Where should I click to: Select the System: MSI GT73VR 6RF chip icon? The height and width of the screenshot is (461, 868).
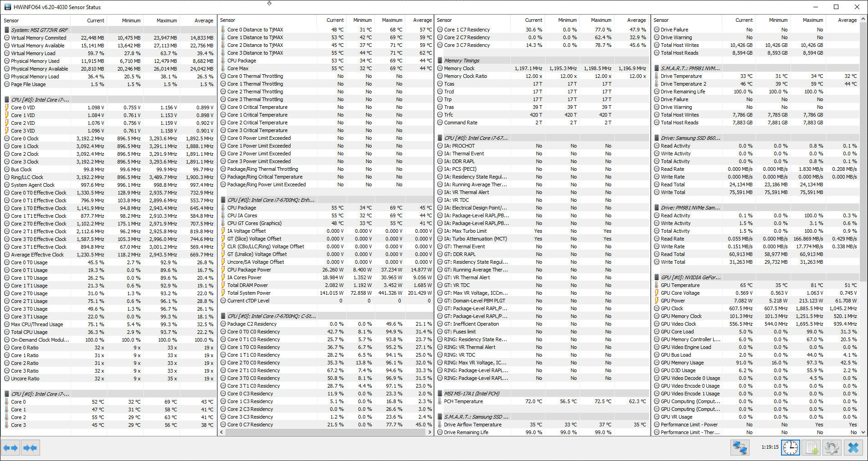[x=7, y=30]
